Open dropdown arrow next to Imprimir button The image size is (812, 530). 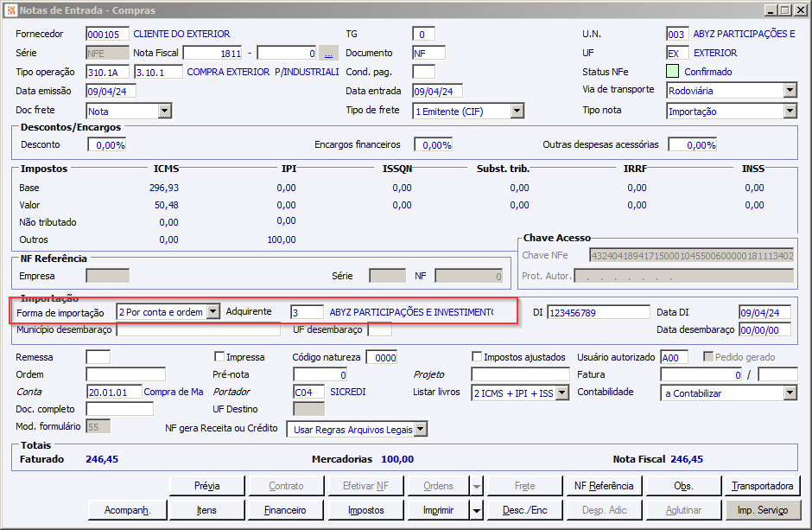[x=477, y=510]
